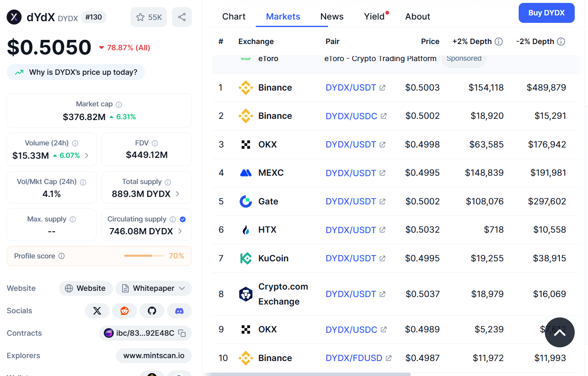This screenshot has height=376, width=588.
Task: Open the Reddit social link
Action: [x=125, y=311]
